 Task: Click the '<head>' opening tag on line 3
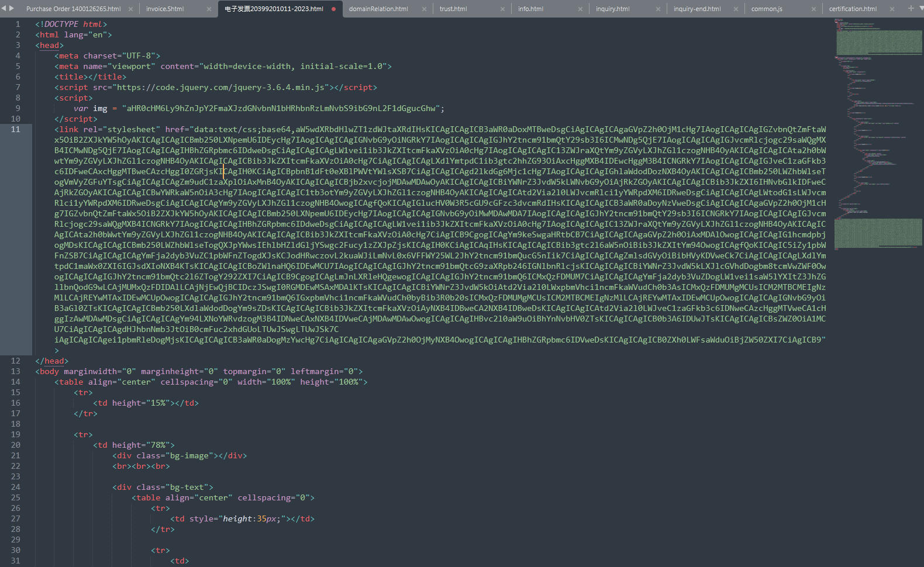click(x=50, y=45)
